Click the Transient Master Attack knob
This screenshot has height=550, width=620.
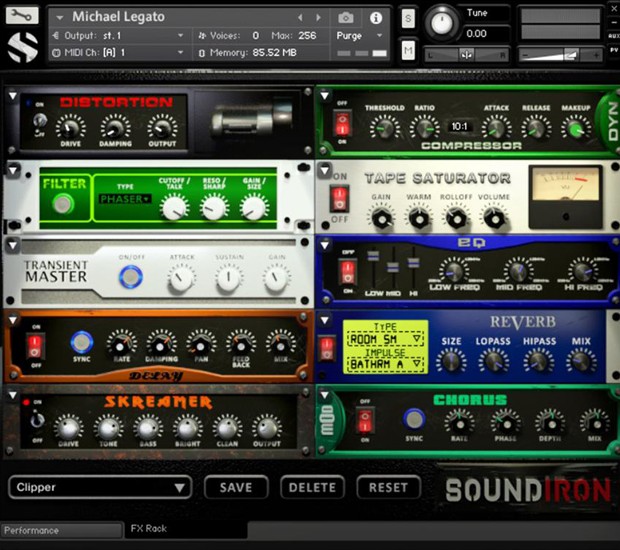[181, 279]
